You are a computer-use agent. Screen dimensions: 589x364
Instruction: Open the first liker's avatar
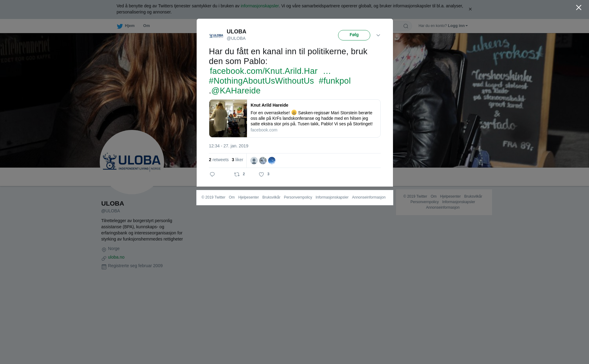(x=254, y=161)
